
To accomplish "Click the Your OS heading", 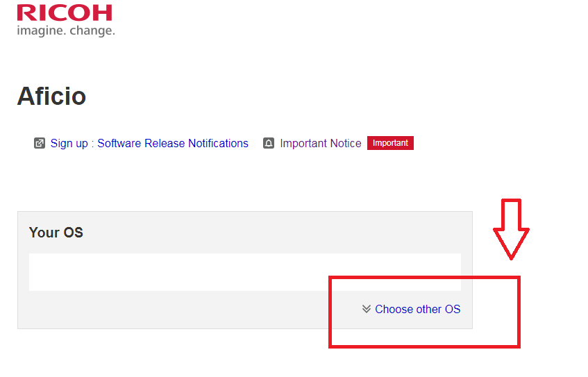I will 56,232.
